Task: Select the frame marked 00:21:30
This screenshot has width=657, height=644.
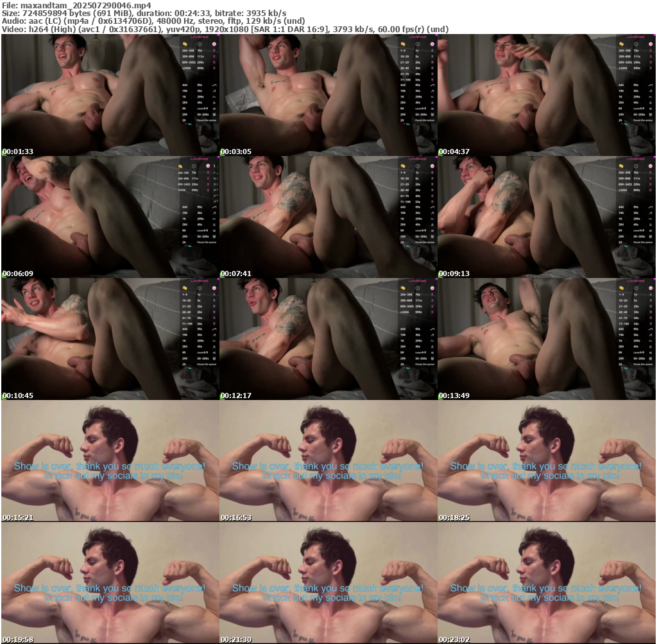Action: click(x=328, y=582)
